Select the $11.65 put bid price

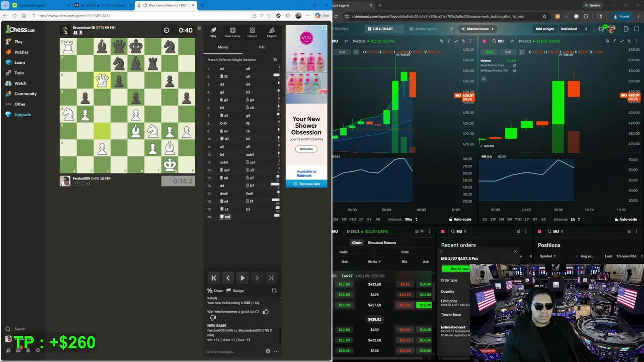tap(405, 305)
